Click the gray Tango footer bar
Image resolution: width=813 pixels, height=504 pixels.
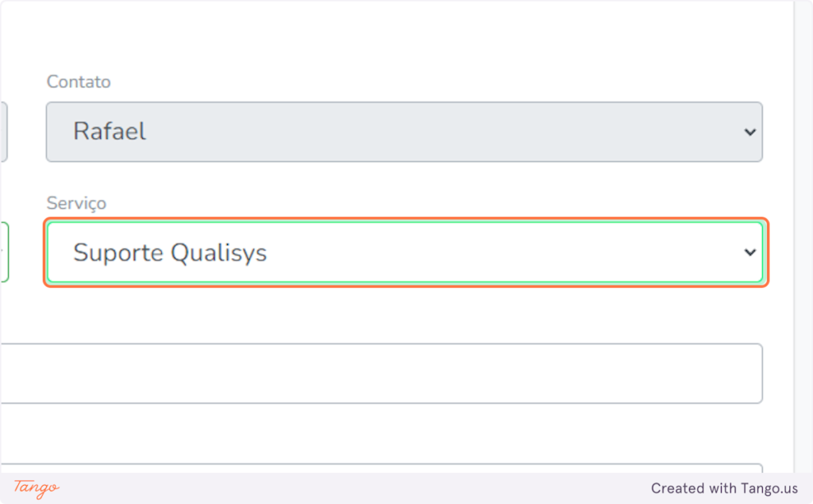pos(406,488)
